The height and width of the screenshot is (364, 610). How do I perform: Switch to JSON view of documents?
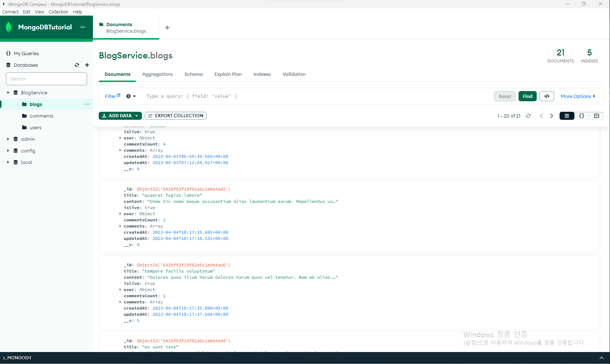[582, 116]
